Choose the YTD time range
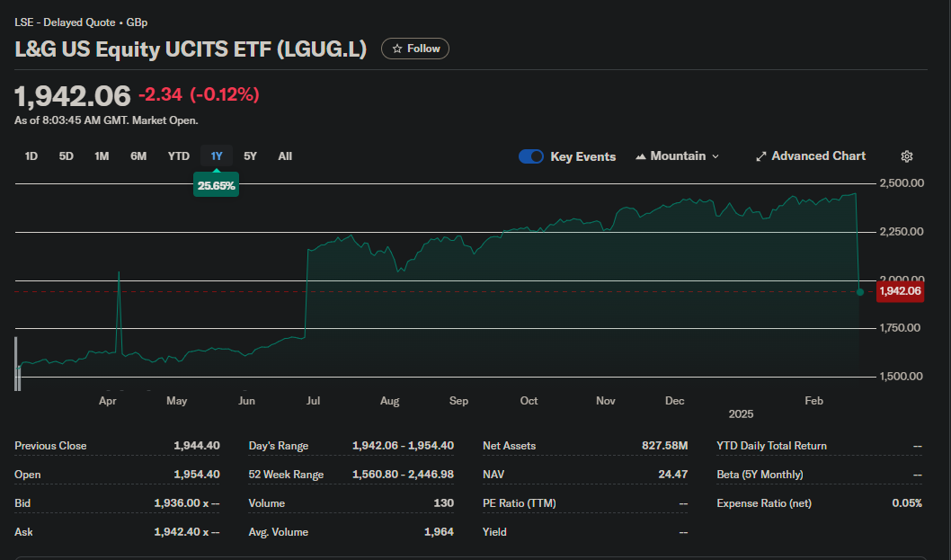 [179, 156]
